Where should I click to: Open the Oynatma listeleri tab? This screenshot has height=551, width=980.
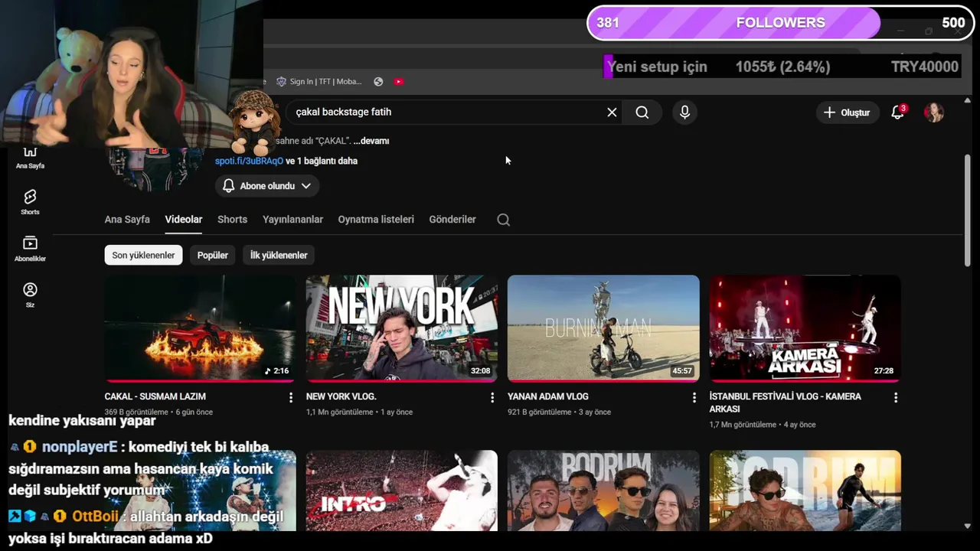click(x=376, y=220)
